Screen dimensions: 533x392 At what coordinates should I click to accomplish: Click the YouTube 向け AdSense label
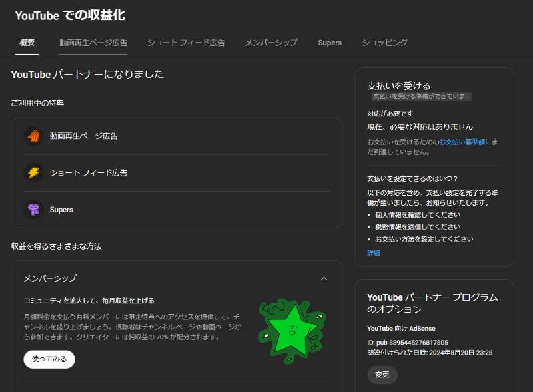click(x=401, y=329)
